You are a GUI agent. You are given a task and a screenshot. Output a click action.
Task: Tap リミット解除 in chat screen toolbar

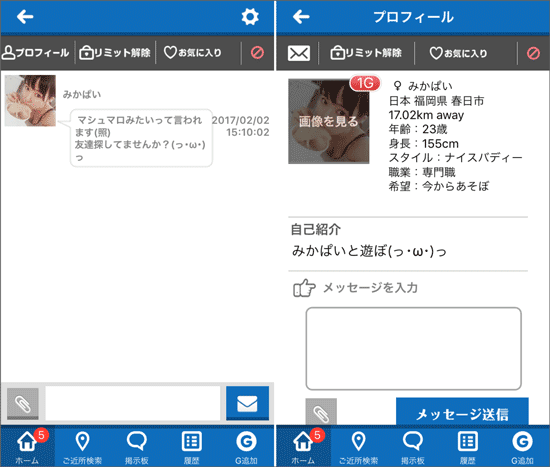pyautogui.click(x=115, y=53)
